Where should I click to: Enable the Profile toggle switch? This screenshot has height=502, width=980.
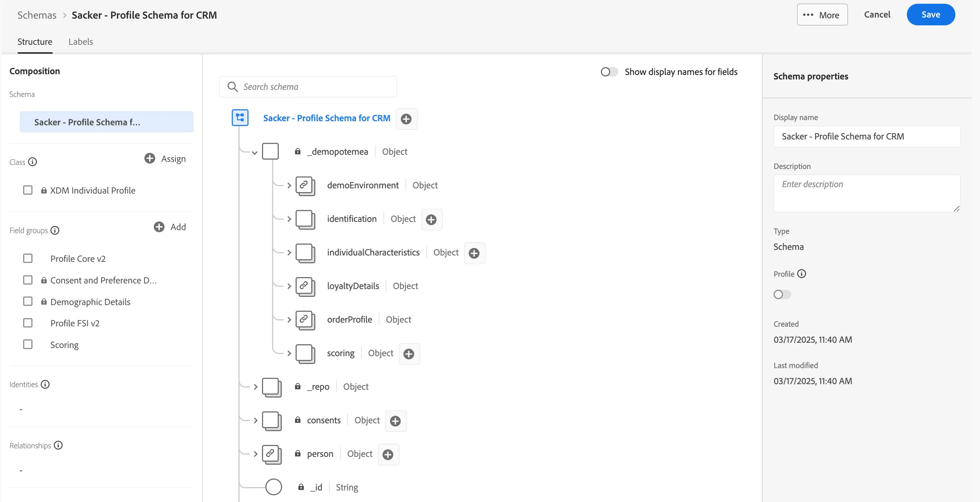782,294
